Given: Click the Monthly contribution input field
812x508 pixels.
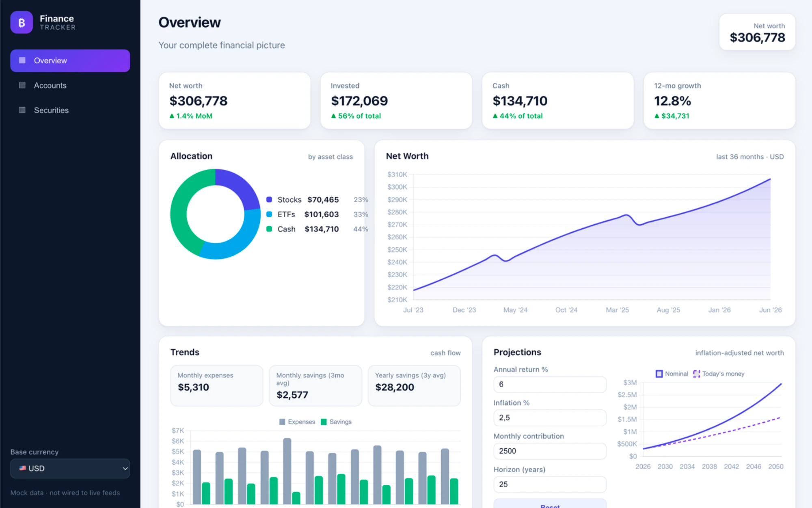Looking at the screenshot, I should [550, 451].
